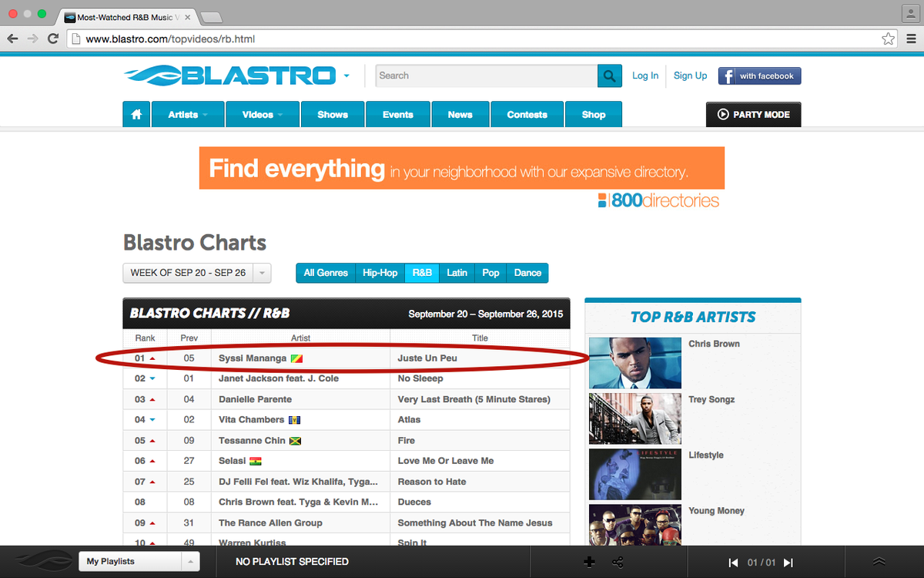Select the All Genres chart filter

325,273
